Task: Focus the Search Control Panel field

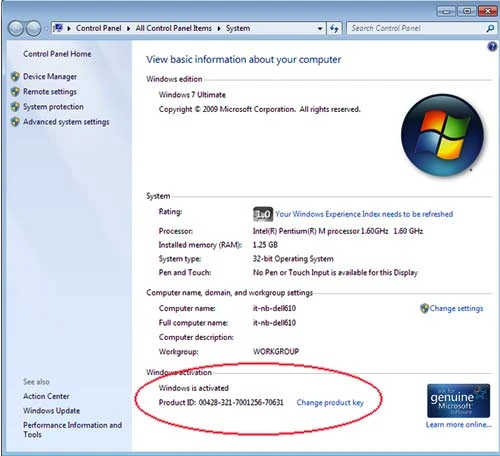Action: click(417, 29)
